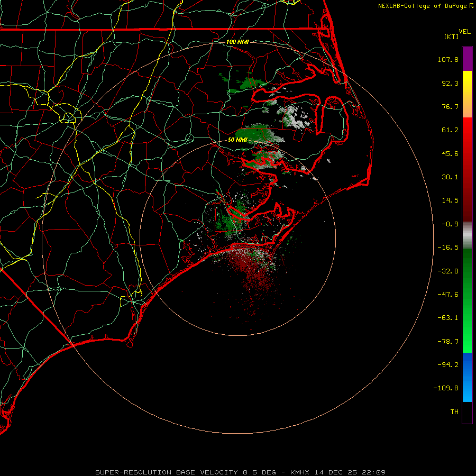Click the TH legend label
The height and width of the screenshot is (476, 476).
tap(454, 412)
